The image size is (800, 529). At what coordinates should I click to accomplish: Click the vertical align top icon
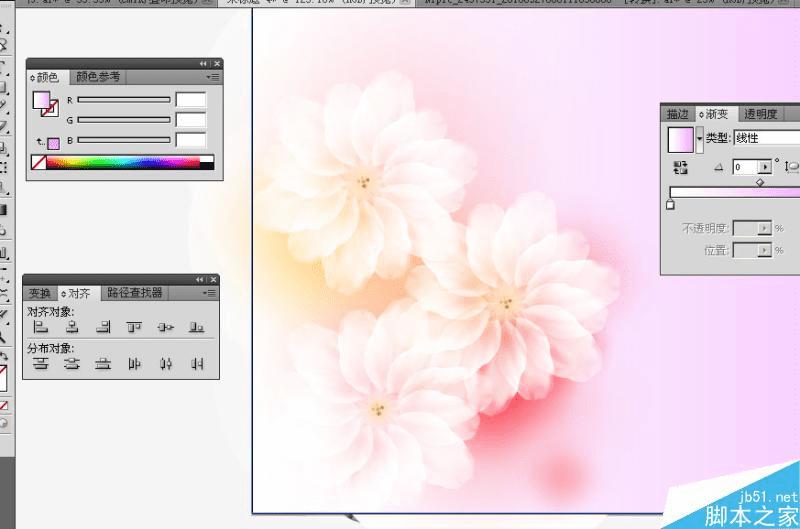[x=134, y=326]
